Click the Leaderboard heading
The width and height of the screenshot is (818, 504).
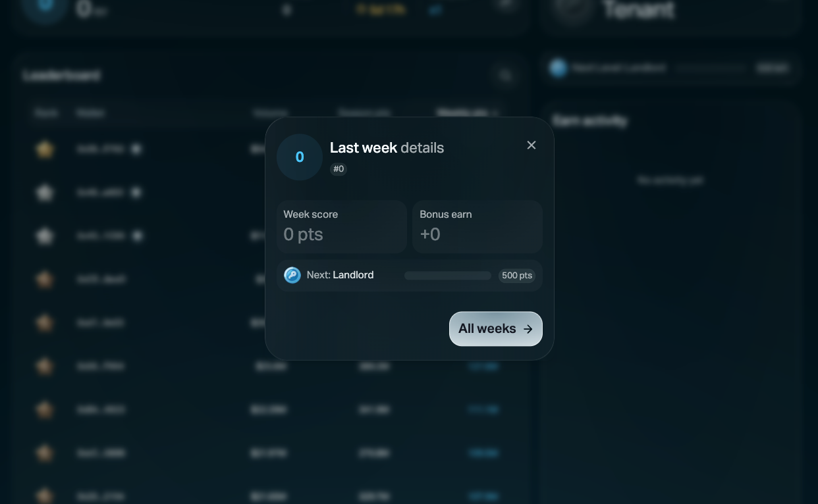tap(61, 76)
